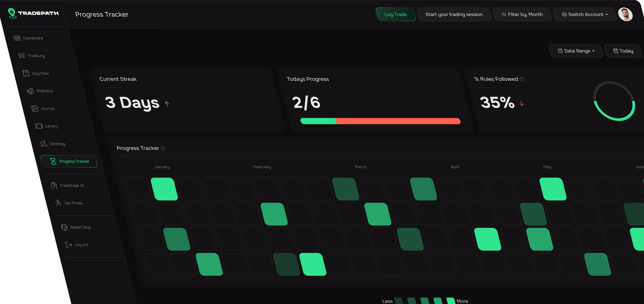Click the Statistics pie chart icon
The image size is (644, 304).
pyautogui.click(x=30, y=91)
